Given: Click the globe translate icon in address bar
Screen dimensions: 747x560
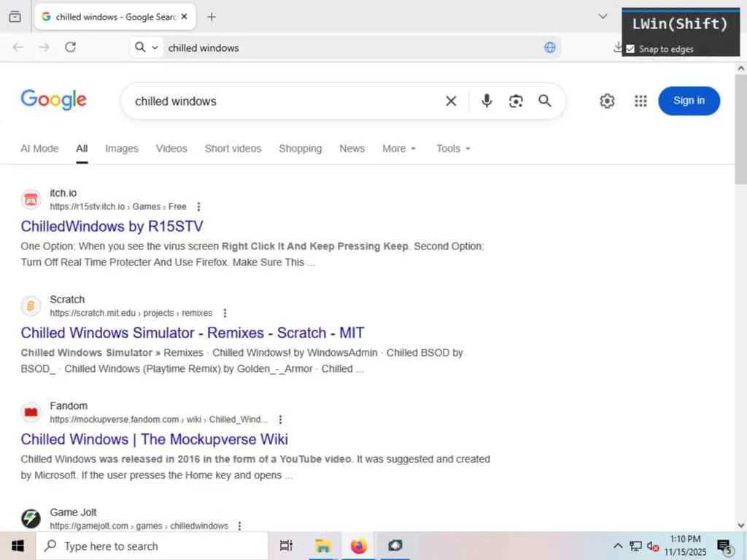Looking at the screenshot, I should (x=550, y=47).
